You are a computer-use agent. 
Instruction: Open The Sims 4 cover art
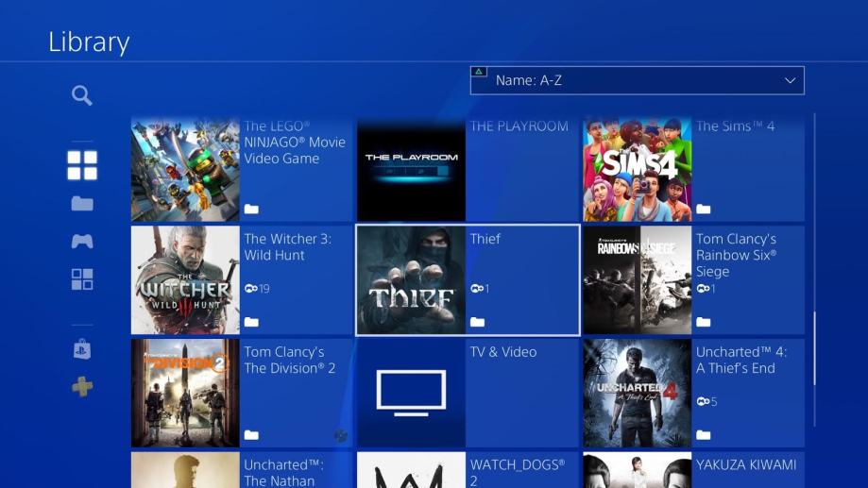pyautogui.click(x=638, y=169)
